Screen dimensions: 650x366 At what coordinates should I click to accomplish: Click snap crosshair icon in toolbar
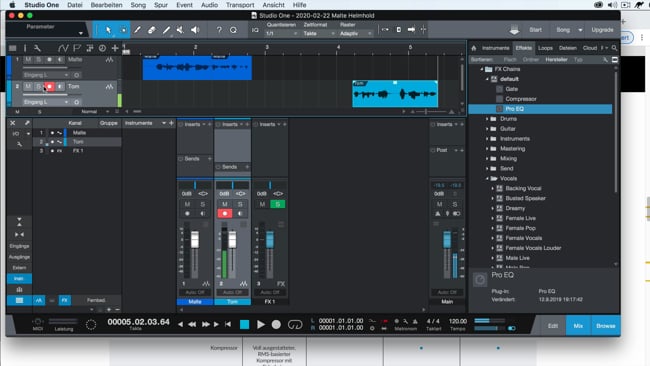click(x=423, y=29)
